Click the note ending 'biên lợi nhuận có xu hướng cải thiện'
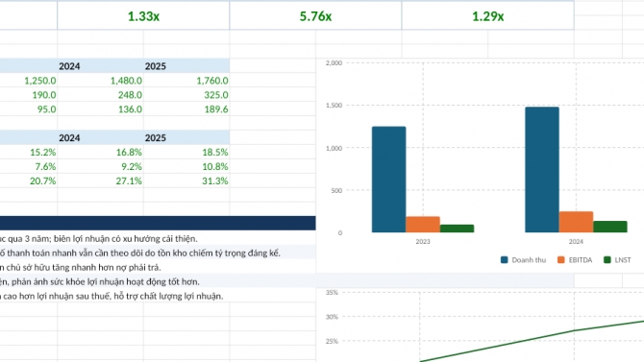 99,238
